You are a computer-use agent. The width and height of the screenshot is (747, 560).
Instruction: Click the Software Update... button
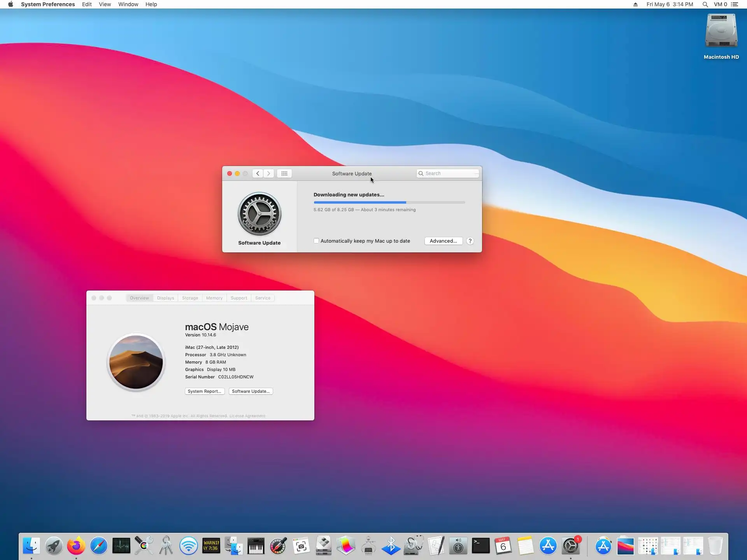(x=251, y=391)
